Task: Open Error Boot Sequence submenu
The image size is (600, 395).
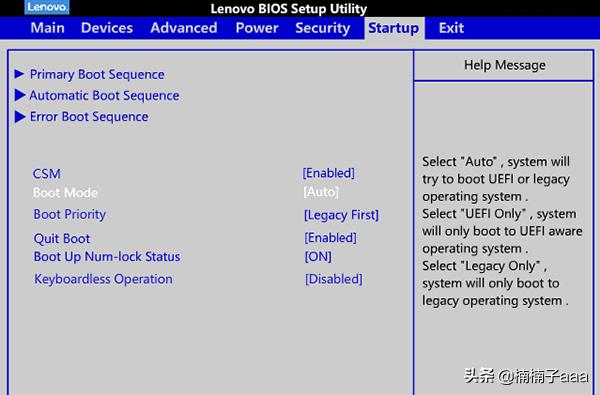Action: (89, 117)
